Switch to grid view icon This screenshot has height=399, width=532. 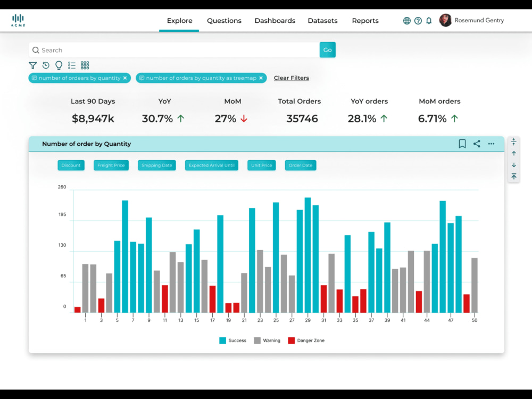pyautogui.click(x=85, y=65)
